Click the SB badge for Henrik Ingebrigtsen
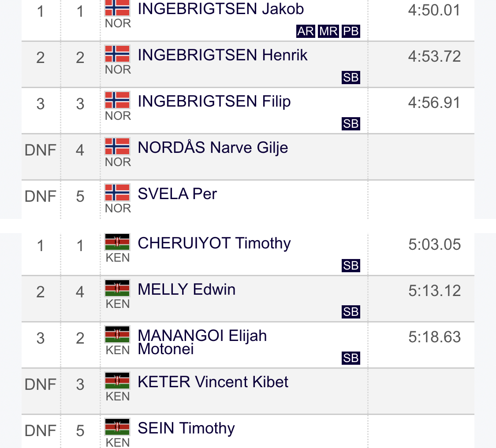The width and height of the screenshot is (496, 448). pyautogui.click(x=351, y=78)
